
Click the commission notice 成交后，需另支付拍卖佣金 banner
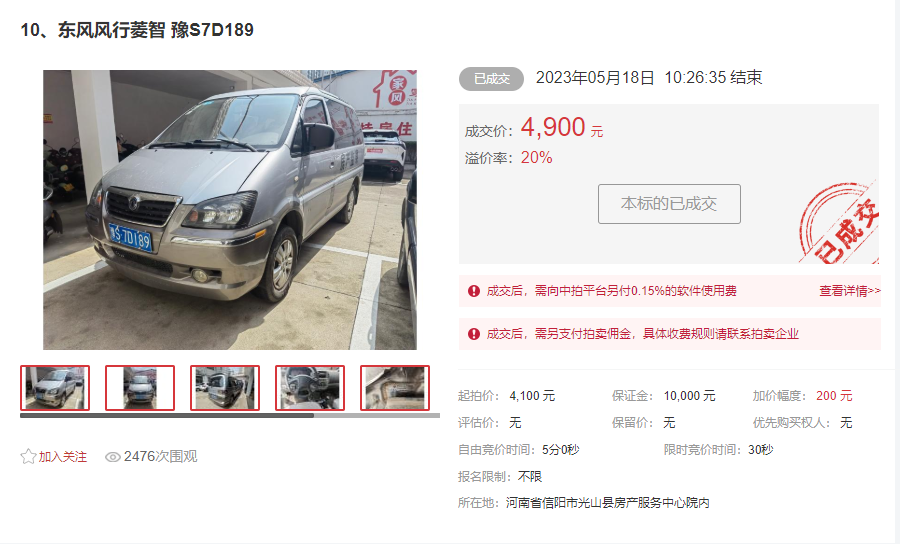click(670, 334)
